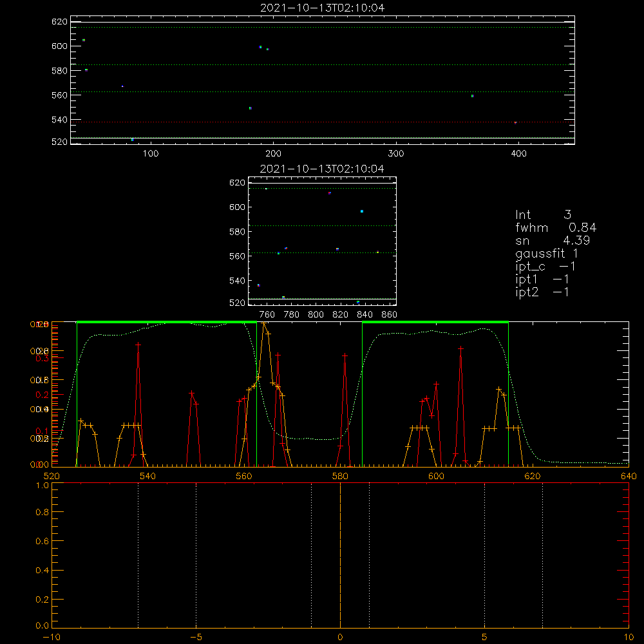The width and height of the screenshot is (644, 644).
Task: Select the "0.8" y-axis label on bottom plot
Action: (x=43, y=512)
